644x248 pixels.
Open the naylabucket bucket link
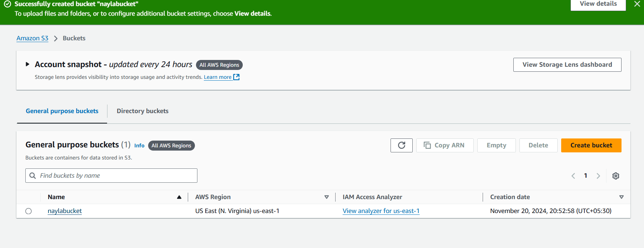(x=65, y=211)
